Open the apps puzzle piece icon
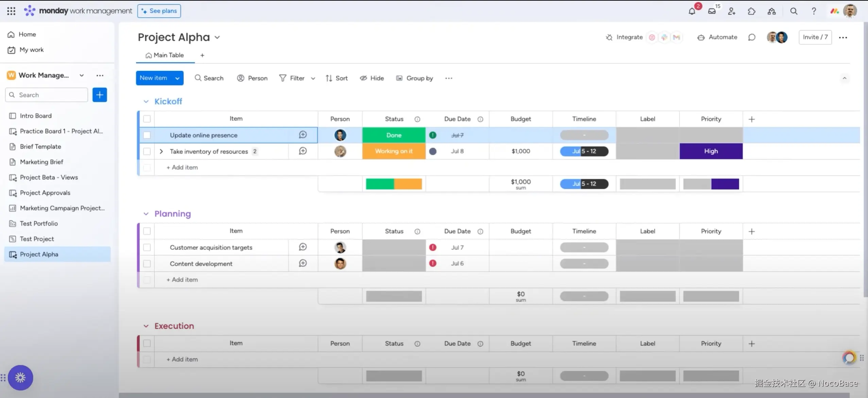 pyautogui.click(x=751, y=11)
